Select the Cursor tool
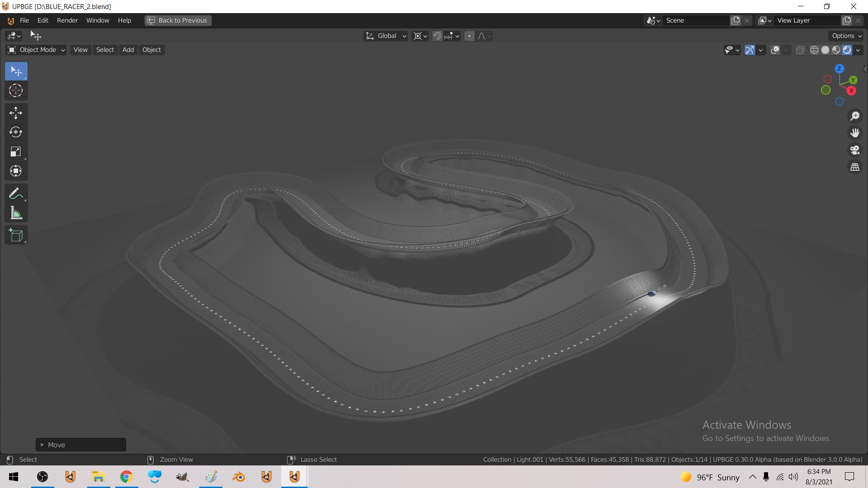Viewport: 868px width, 488px height. pos(16,91)
